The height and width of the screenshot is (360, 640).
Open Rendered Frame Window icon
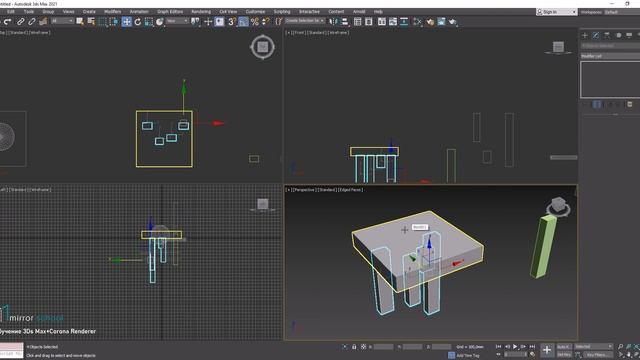[441, 22]
